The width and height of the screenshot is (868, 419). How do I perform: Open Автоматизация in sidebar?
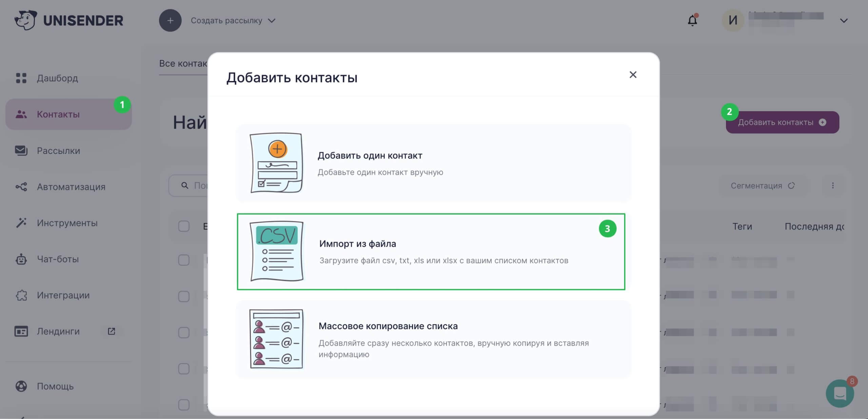click(x=68, y=187)
